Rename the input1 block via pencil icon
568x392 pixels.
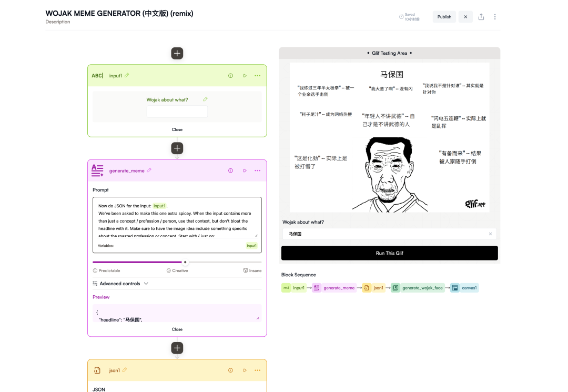click(127, 75)
